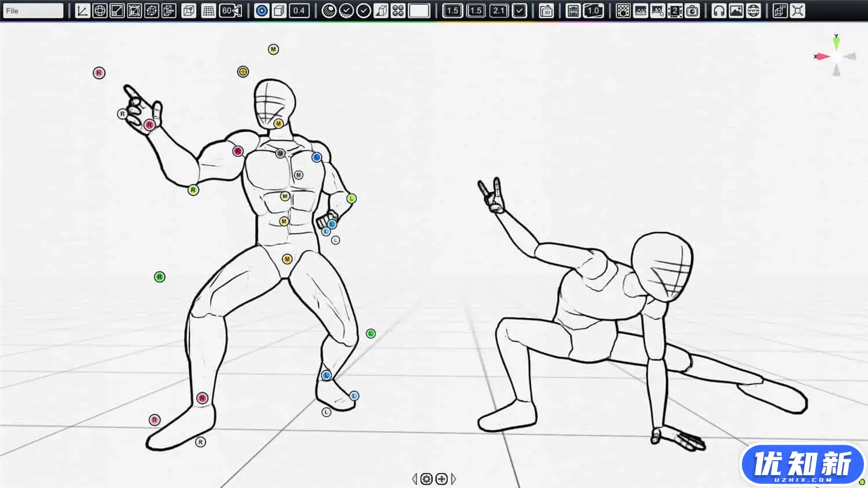
Task: Toggle the floor grid icon
Action: [208, 10]
